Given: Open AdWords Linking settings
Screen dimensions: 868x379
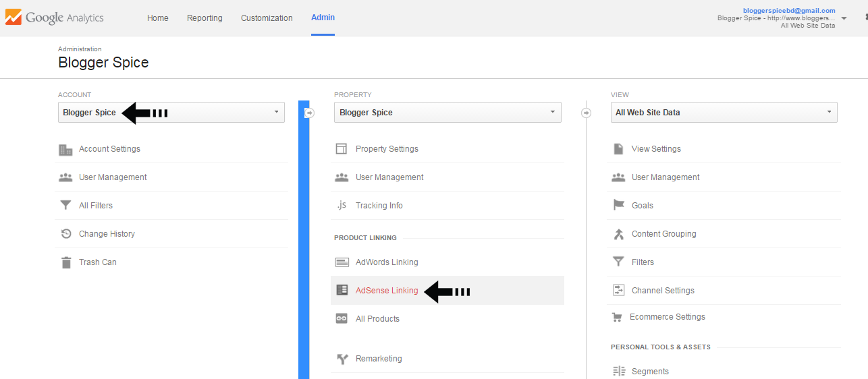Looking at the screenshot, I should point(387,262).
